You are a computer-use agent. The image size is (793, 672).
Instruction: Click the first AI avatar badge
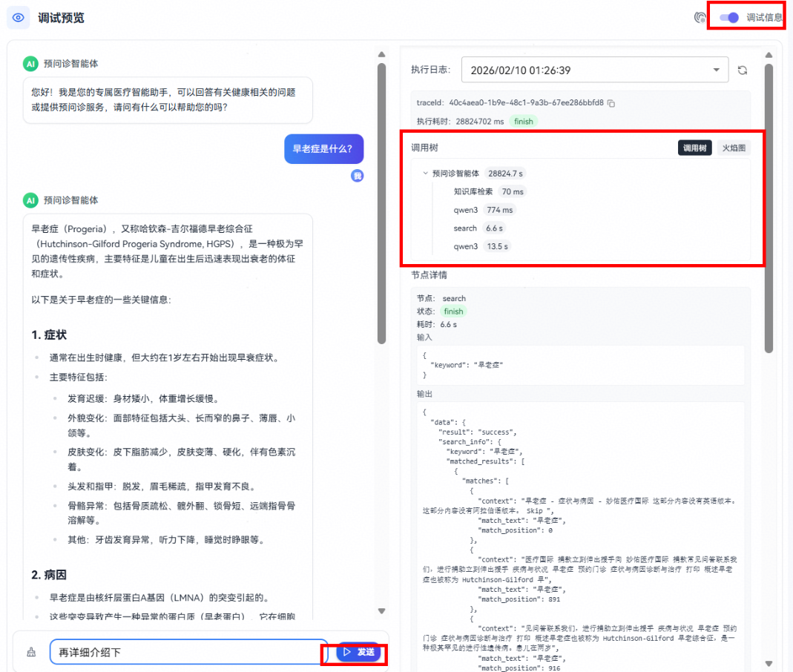(30, 64)
